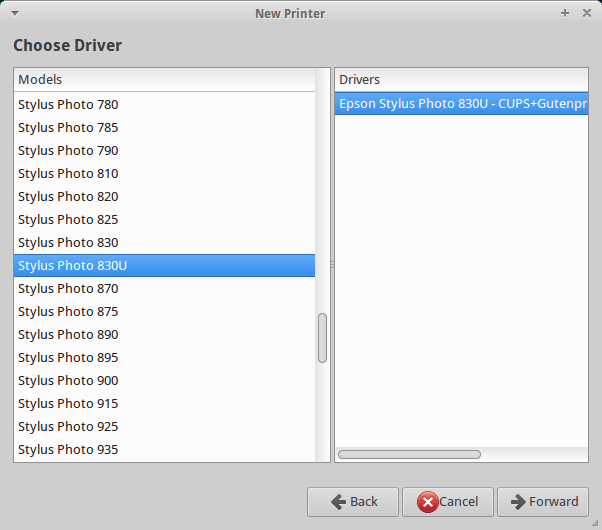Select highlighted Stylus Photo 830U model
Screen dimensions: 602x530
click(x=164, y=265)
